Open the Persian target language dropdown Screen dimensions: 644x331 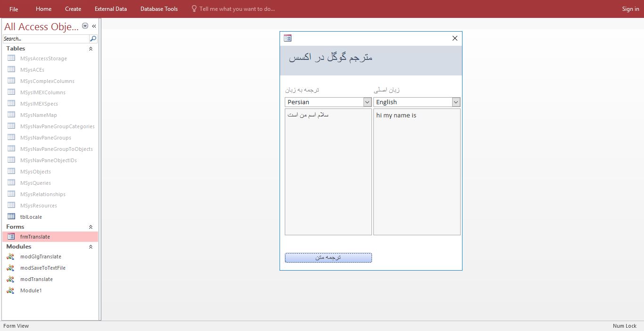pyautogui.click(x=368, y=102)
